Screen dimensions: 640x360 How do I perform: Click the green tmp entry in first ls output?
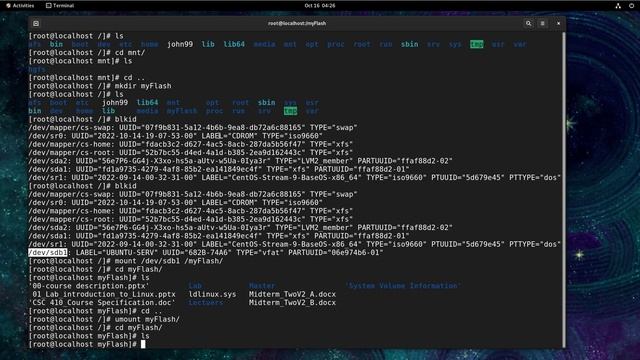(x=476, y=44)
